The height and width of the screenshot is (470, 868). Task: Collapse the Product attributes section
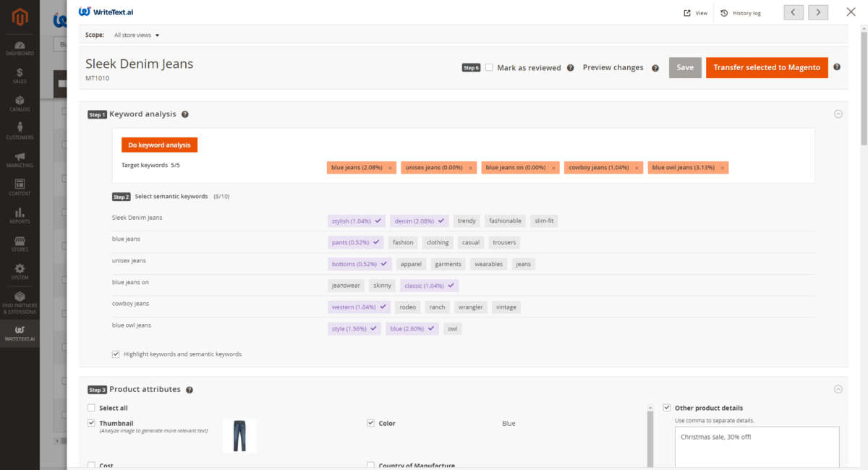pyautogui.click(x=838, y=389)
